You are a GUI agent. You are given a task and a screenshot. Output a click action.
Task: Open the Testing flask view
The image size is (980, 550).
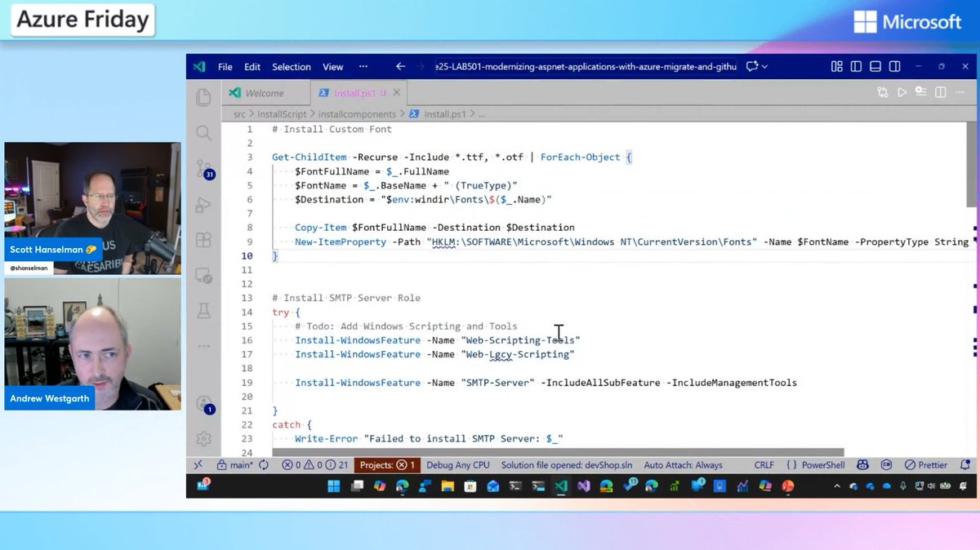[203, 310]
